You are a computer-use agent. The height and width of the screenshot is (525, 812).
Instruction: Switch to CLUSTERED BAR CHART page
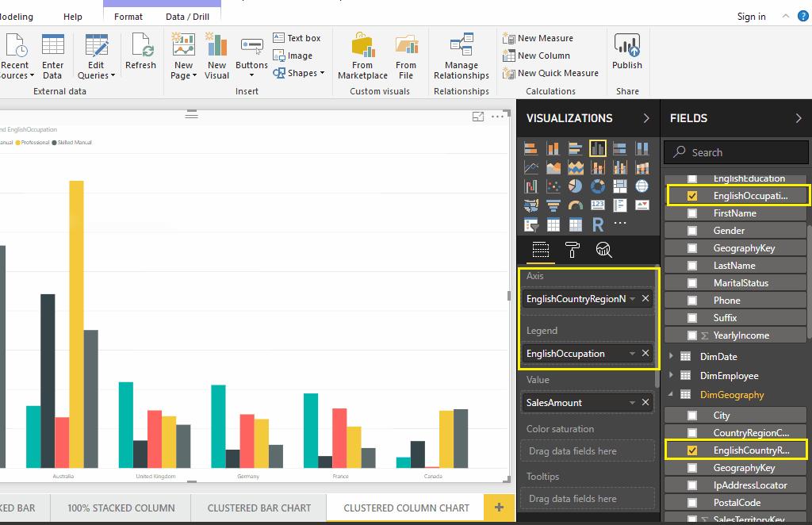click(x=259, y=508)
